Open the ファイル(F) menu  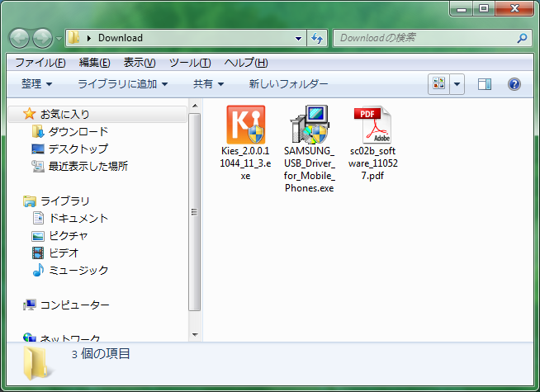(x=40, y=63)
